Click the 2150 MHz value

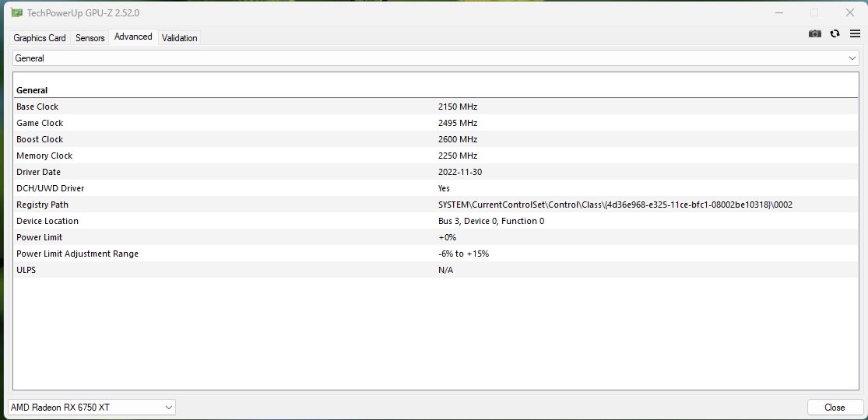point(457,107)
